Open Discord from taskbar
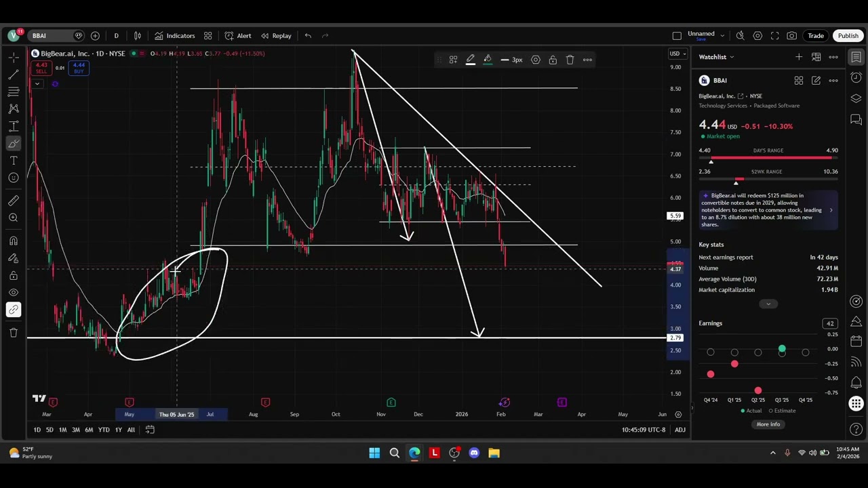The width and height of the screenshot is (868, 488). pos(474,453)
